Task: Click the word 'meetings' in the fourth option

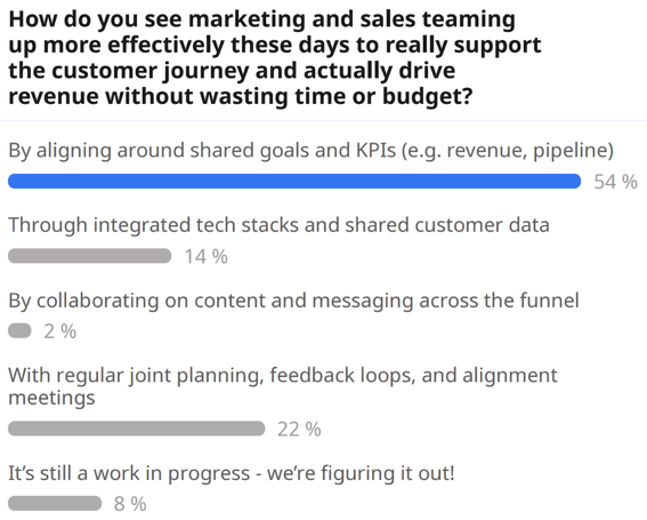Action: coord(52,398)
